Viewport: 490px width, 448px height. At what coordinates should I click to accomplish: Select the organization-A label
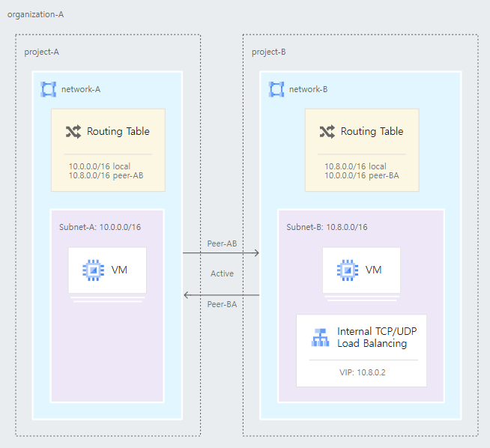(36, 15)
